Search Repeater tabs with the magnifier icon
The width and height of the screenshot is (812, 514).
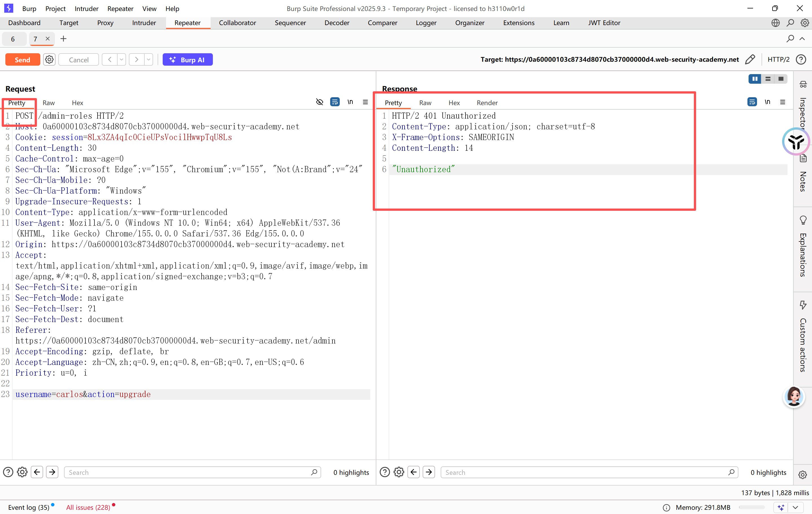pos(790,39)
